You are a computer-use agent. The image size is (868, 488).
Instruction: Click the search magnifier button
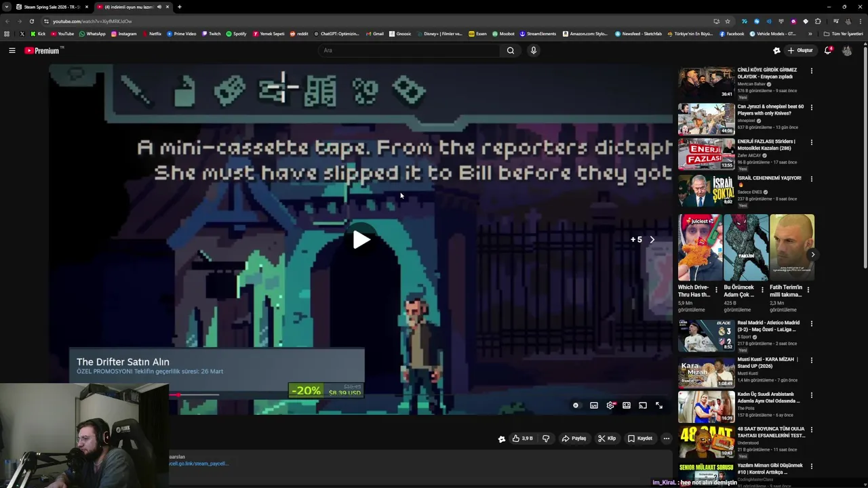tap(511, 50)
